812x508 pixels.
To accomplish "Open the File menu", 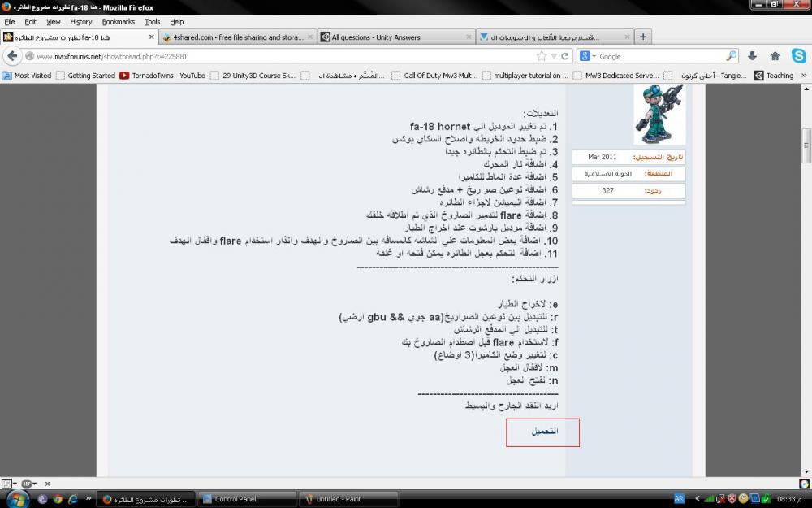I will (x=9, y=22).
